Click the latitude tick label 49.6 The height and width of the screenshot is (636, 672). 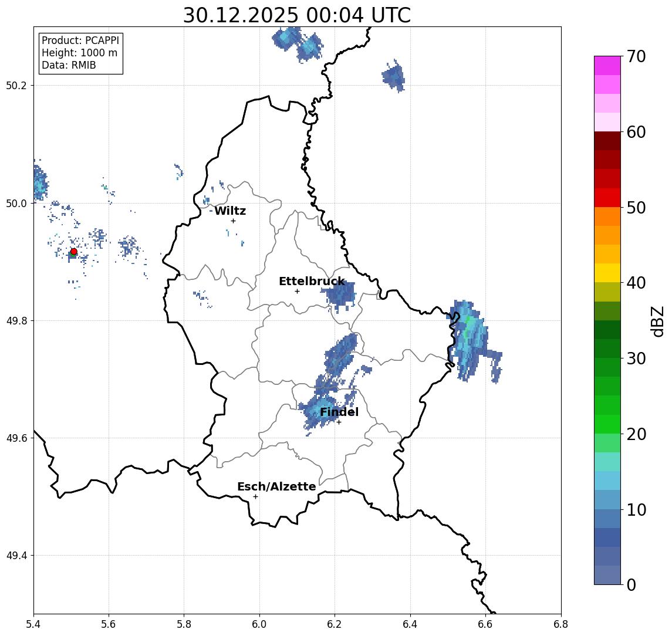coord(16,438)
